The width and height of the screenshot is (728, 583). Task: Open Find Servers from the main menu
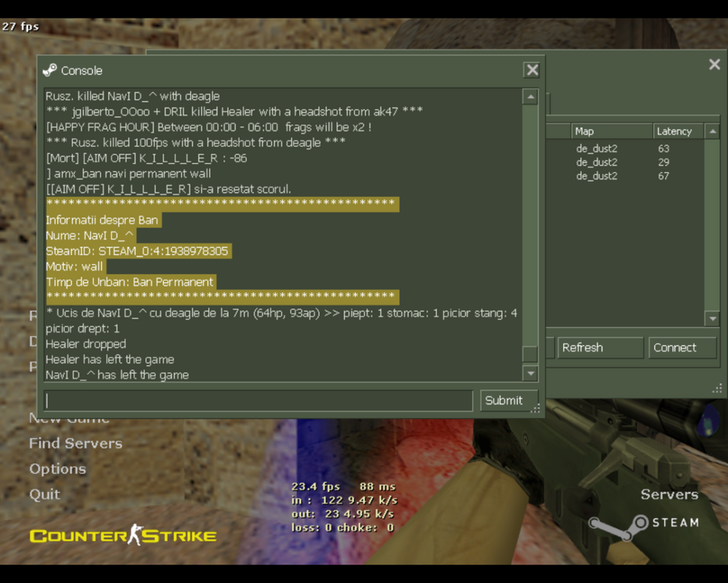(x=75, y=443)
